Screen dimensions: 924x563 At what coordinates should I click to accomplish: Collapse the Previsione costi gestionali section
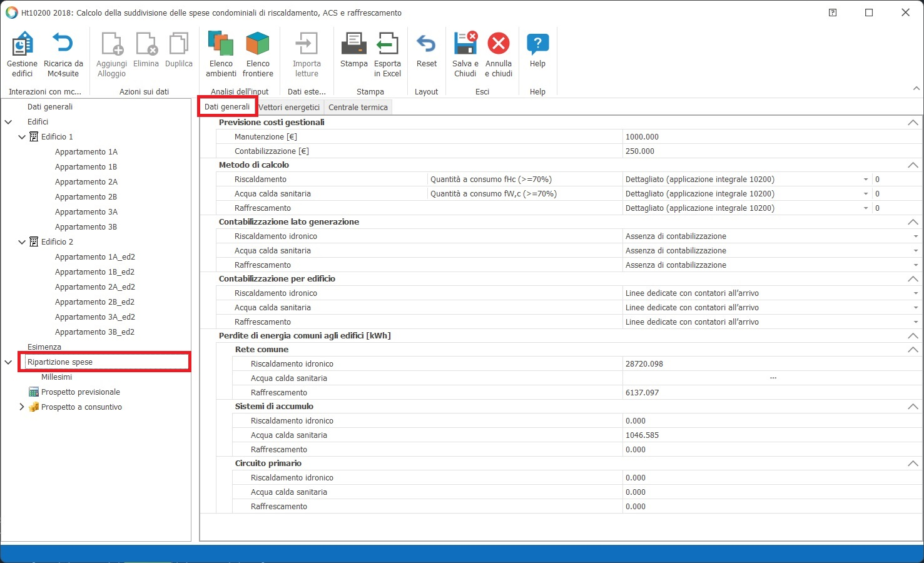coord(913,123)
